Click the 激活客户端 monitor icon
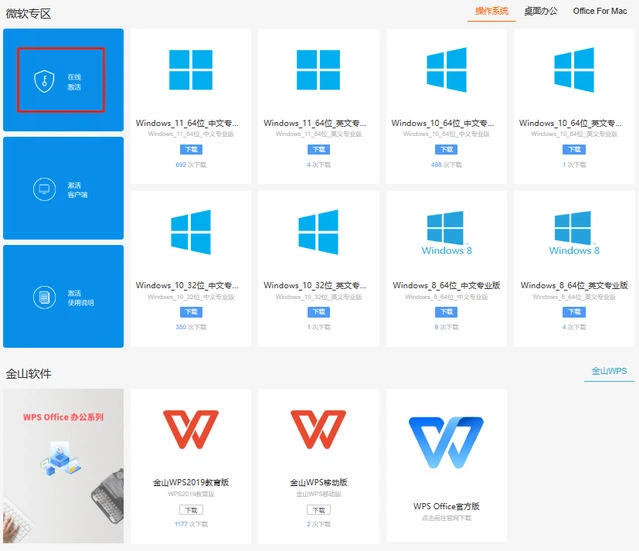The image size is (639, 551). [x=43, y=188]
